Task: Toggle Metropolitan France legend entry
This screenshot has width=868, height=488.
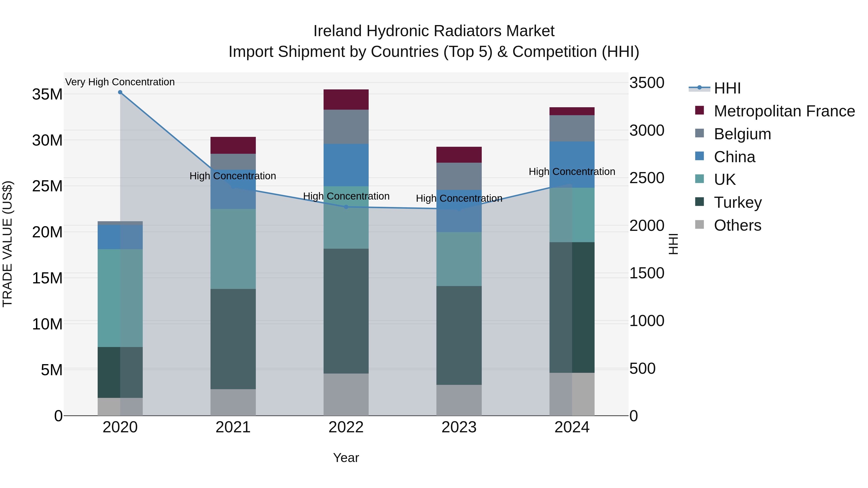Action: [775, 111]
